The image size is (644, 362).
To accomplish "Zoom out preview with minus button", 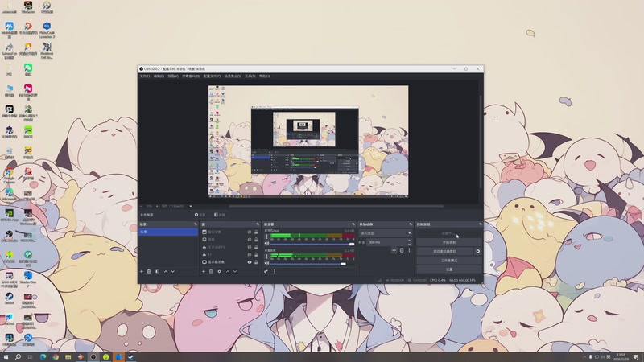I will click(x=141, y=206).
